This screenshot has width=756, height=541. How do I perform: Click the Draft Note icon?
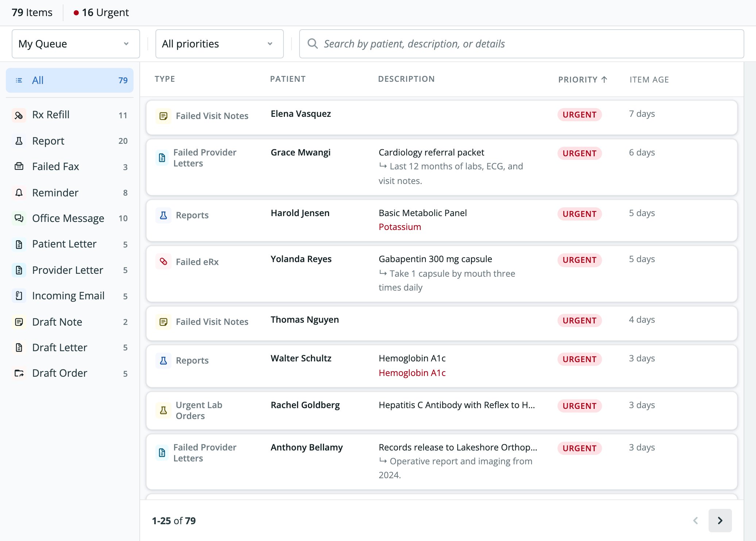(x=19, y=322)
